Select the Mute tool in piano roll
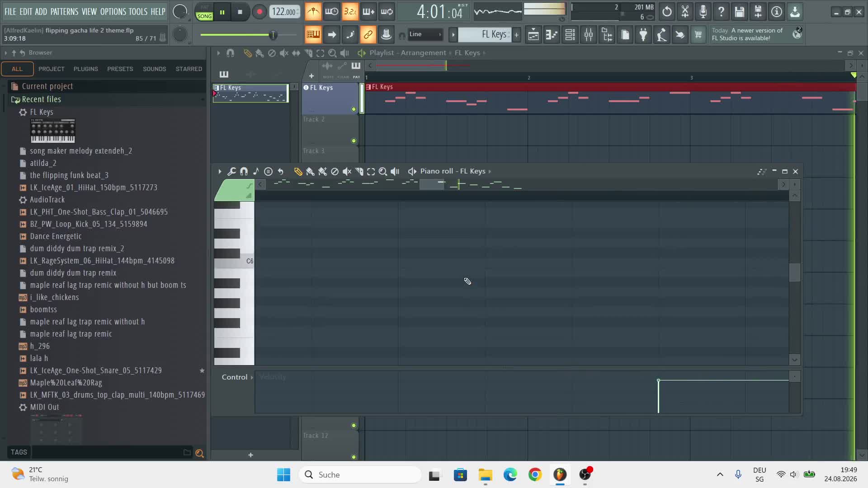Image resolution: width=868 pixels, height=488 pixels. pos(347,171)
